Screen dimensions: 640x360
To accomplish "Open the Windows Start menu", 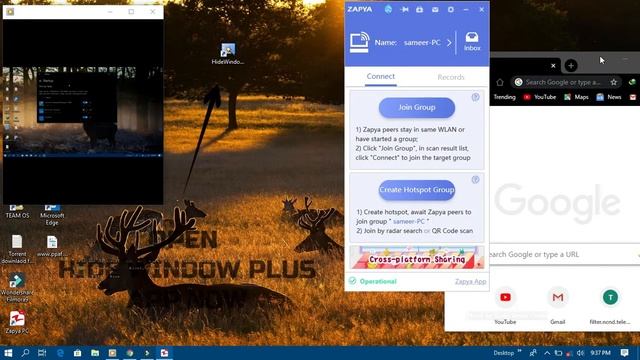I will coord(8,353).
